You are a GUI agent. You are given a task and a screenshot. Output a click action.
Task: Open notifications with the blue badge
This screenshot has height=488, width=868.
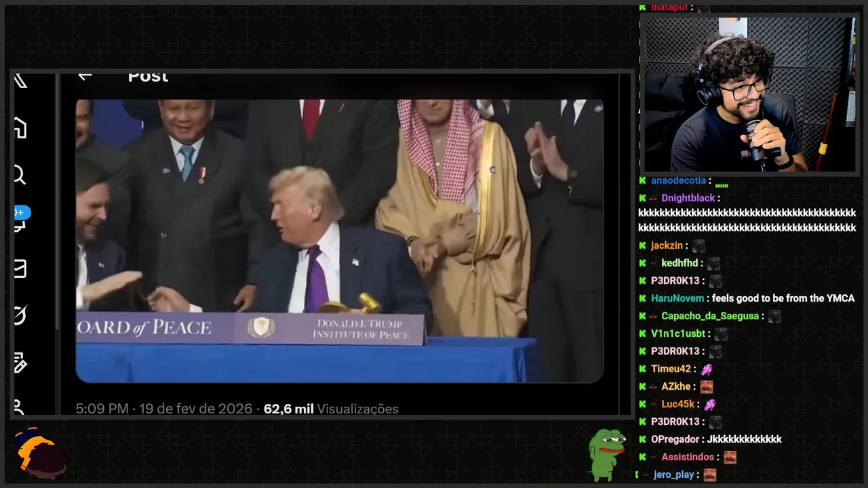[21, 213]
